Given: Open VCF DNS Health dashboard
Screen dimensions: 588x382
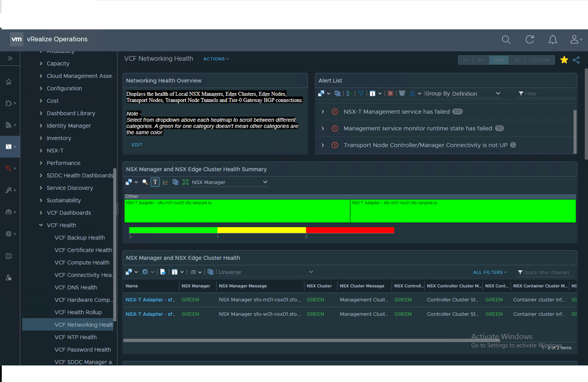Looking at the screenshot, I should [x=76, y=287].
